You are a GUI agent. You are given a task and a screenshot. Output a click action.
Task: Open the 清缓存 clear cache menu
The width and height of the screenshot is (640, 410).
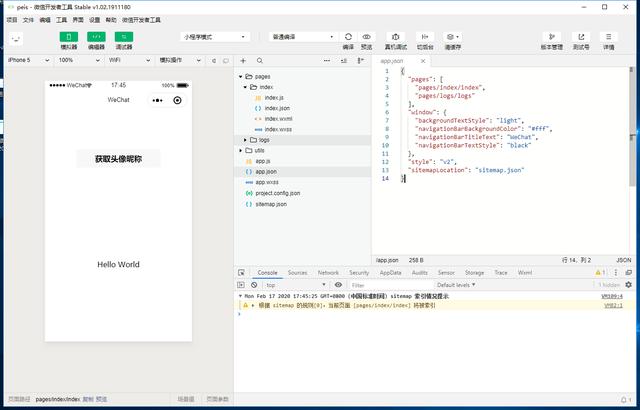[x=453, y=37]
